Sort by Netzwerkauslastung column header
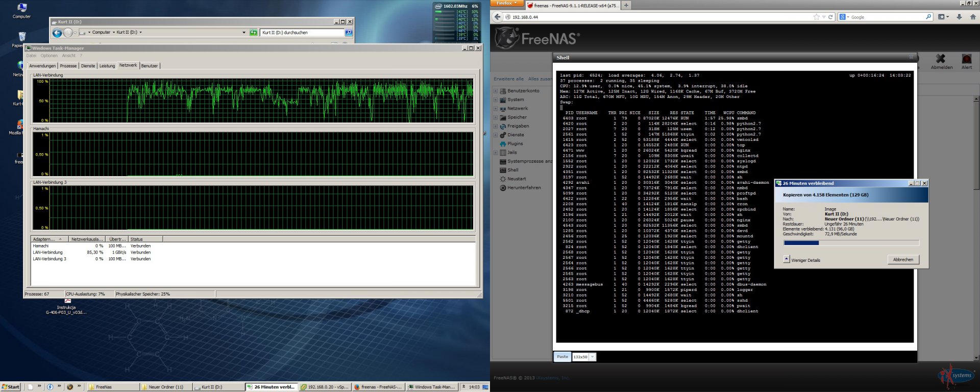This screenshot has height=392, width=980. tap(87, 239)
